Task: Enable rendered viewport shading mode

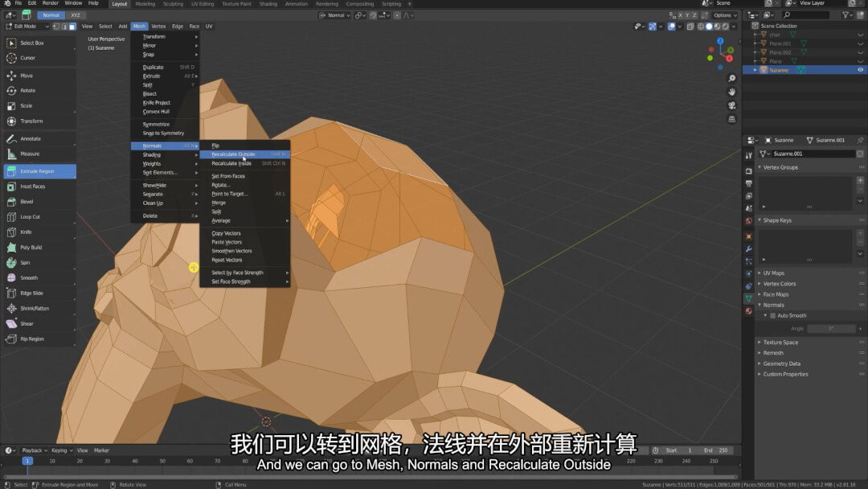Action: pos(726,27)
